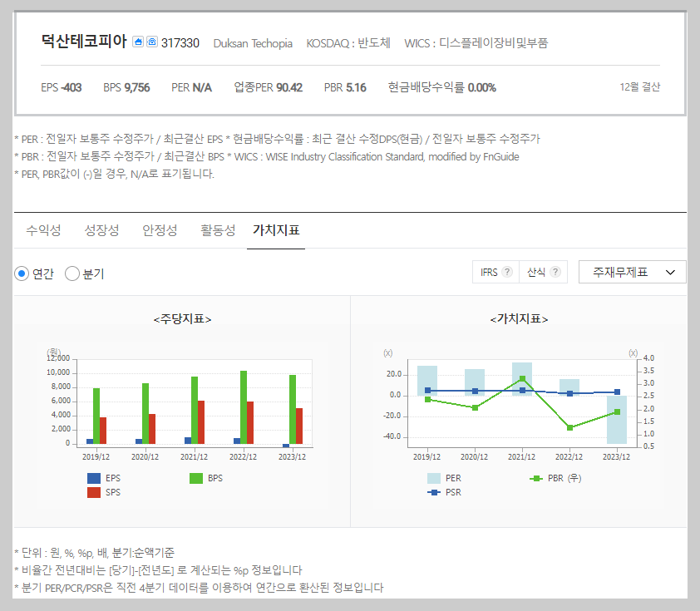Click the Duksan Techopia English name
The width and height of the screenshot is (700, 611).
(x=253, y=43)
